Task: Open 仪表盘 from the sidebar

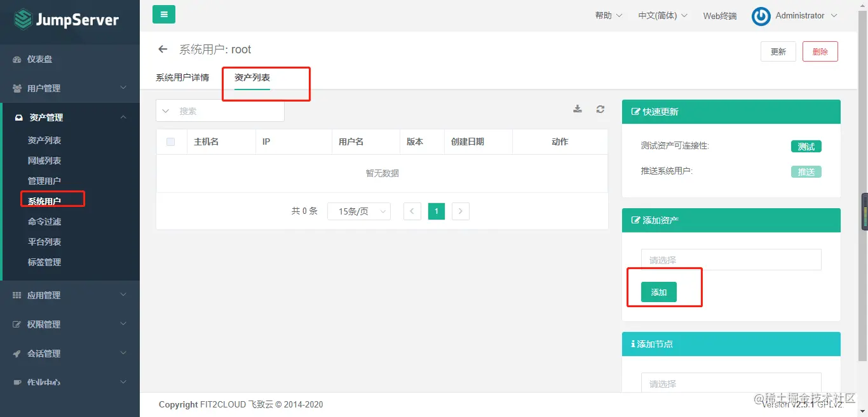Action: coord(35,59)
